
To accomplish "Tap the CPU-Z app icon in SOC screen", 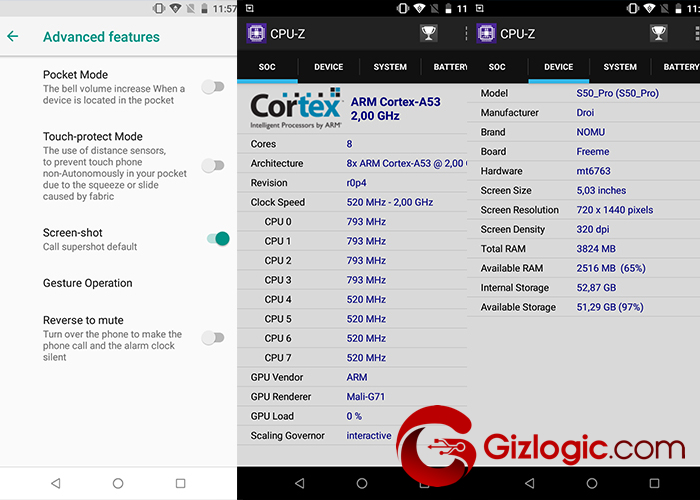I will 256,33.
